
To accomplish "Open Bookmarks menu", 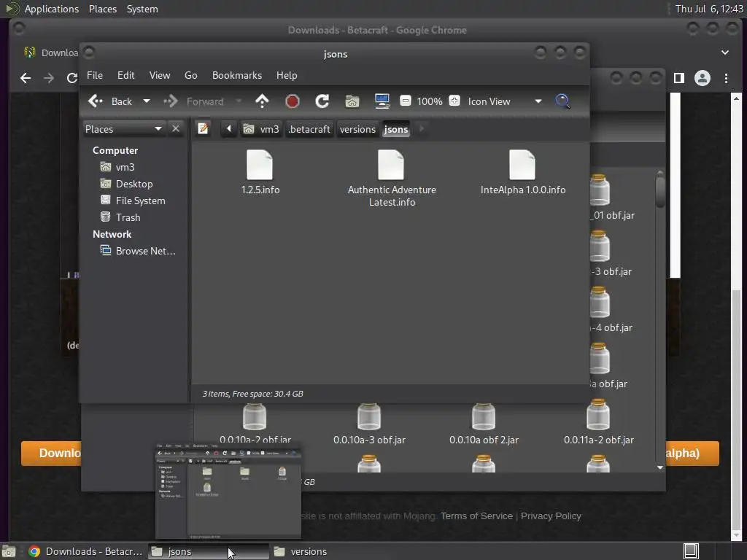I will 237,75.
